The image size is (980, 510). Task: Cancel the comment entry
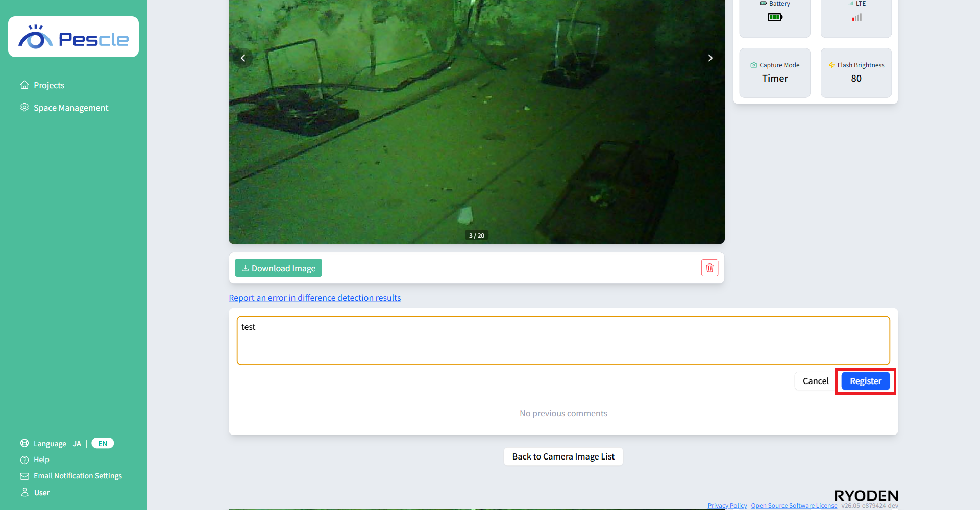click(816, 381)
